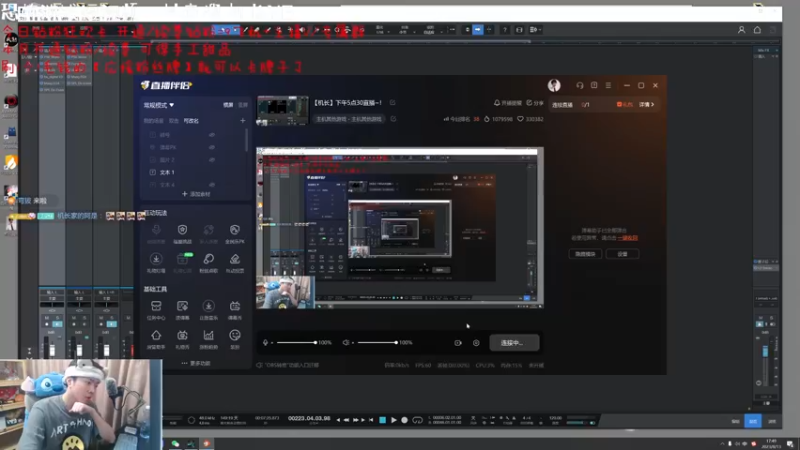Select the rightmost tab at DAW bottom right
Screen dimensions: 800x450
pyautogui.click(x=772, y=421)
